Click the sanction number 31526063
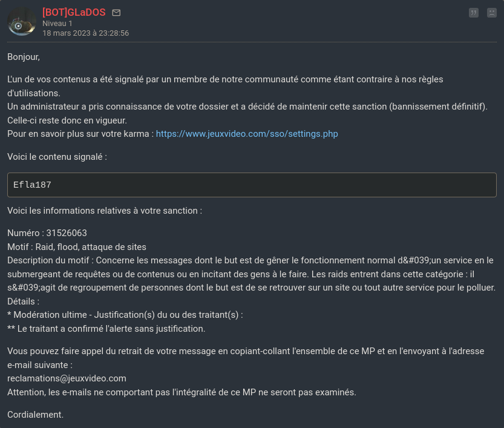 (67, 233)
